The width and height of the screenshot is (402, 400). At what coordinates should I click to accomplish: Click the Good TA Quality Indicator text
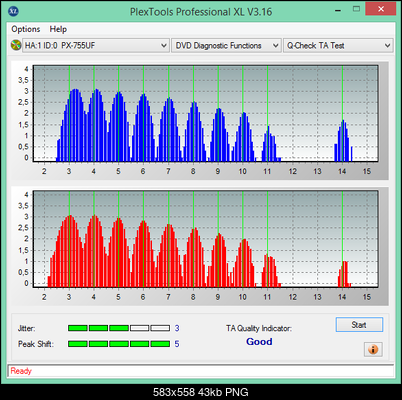(259, 342)
